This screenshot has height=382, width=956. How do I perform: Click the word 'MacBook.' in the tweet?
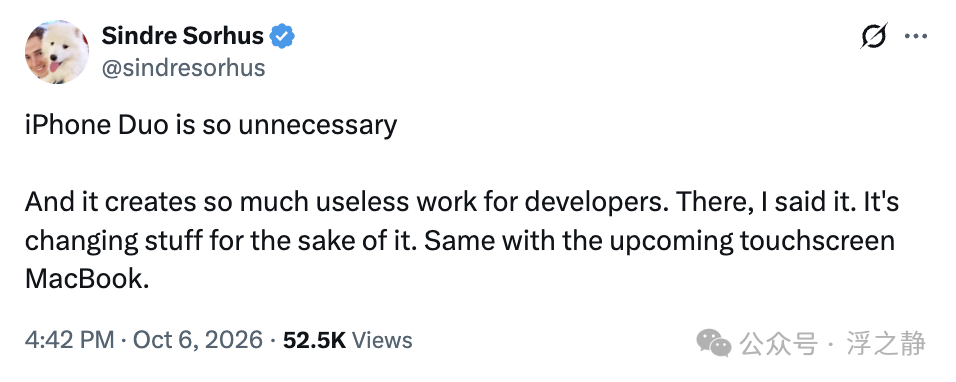[x=87, y=279]
